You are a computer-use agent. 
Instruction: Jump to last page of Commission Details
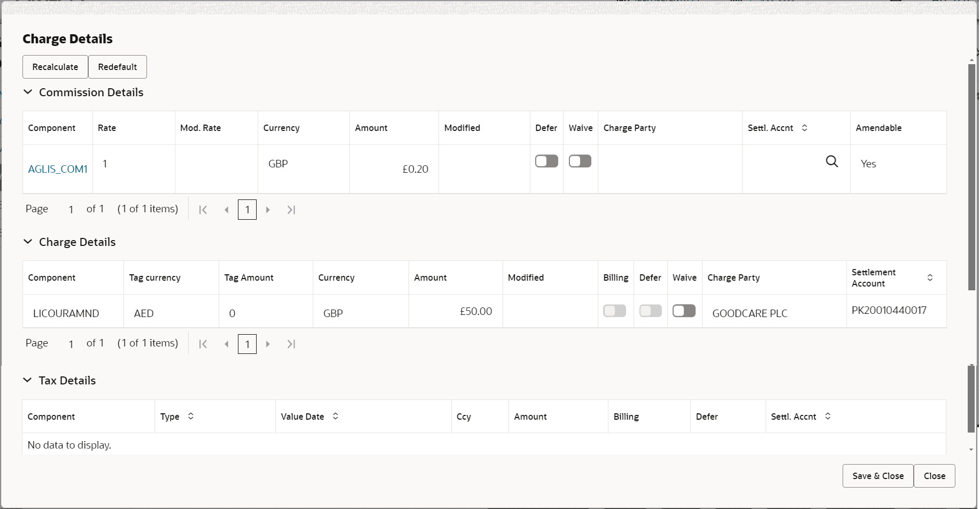(291, 210)
